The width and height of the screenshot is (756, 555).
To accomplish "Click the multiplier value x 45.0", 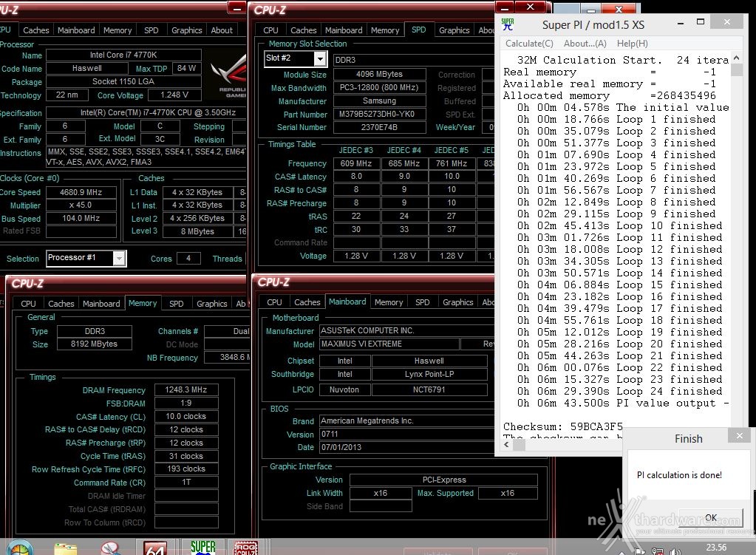I will (81, 205).
